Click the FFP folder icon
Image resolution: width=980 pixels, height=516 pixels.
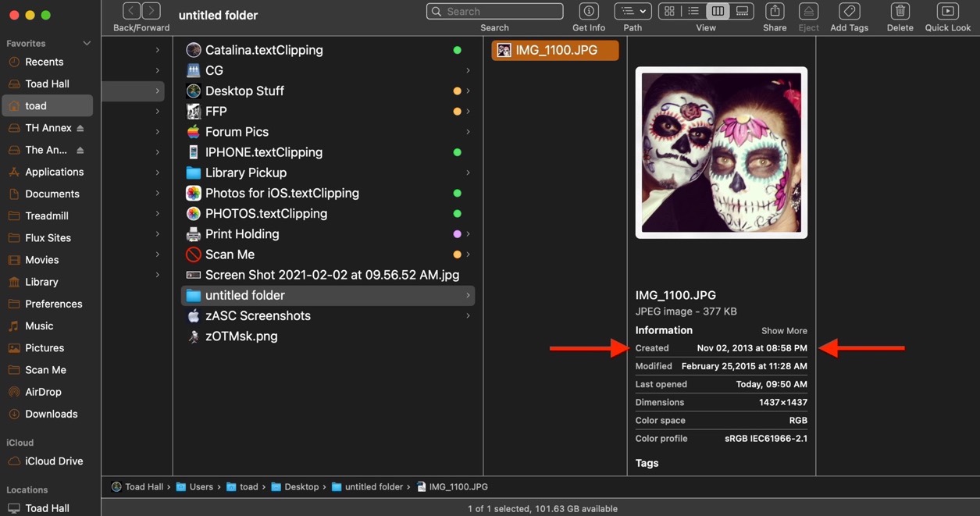(x=193, y=112)
